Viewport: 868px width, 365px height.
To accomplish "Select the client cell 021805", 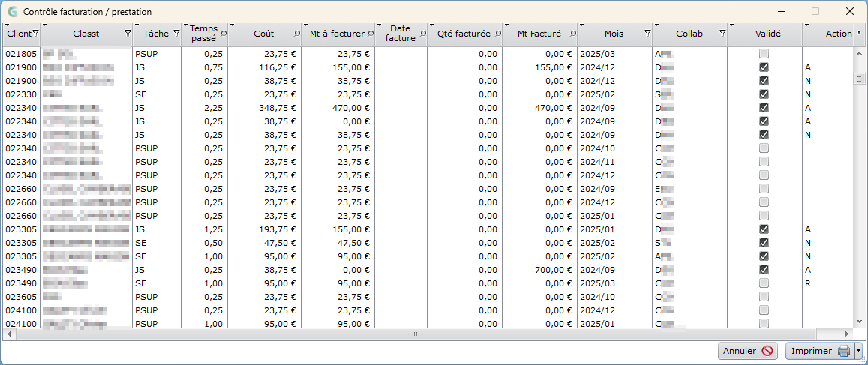I will coord(22,54).
